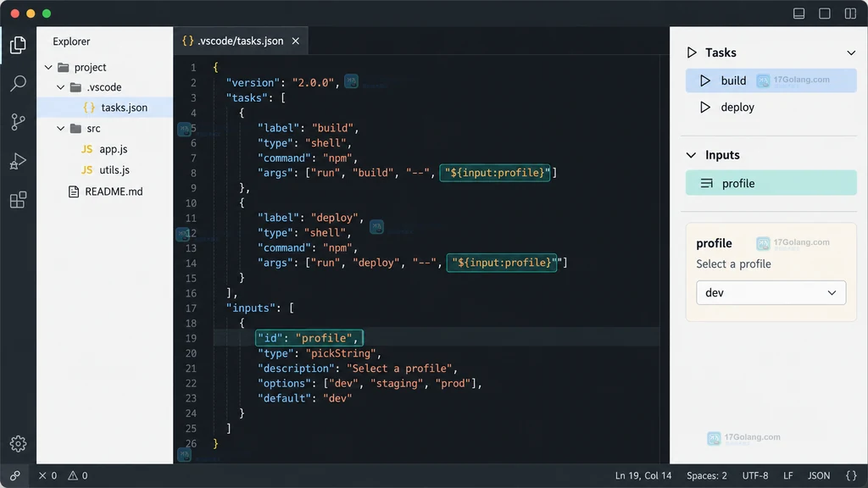
Task: Open the Explorer files icon in activity bar
Action: click(18, 45)
